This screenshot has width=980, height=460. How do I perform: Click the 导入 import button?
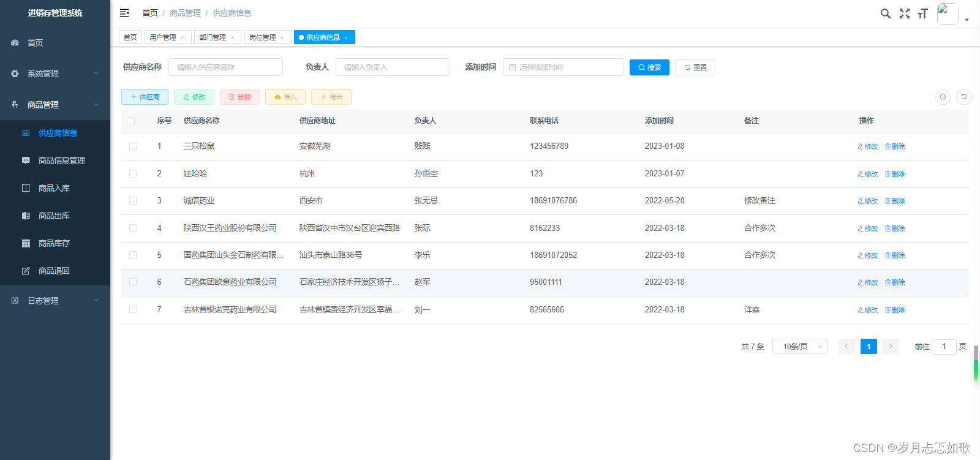tap(285, 97)
